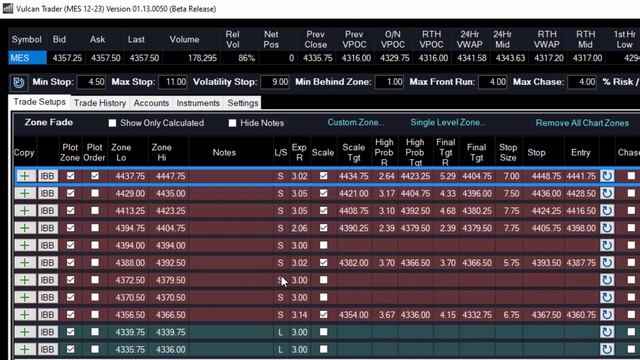Viewport: 640px width, 360px height.
Task: Uncheck Plot Zone for zone 4339.75
Action: 71,332
